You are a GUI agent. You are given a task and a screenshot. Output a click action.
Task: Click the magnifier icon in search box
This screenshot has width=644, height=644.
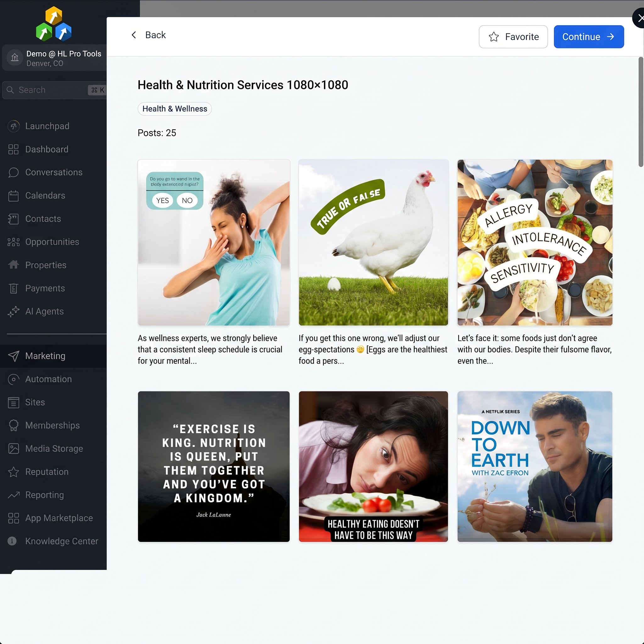pos(10,90)
